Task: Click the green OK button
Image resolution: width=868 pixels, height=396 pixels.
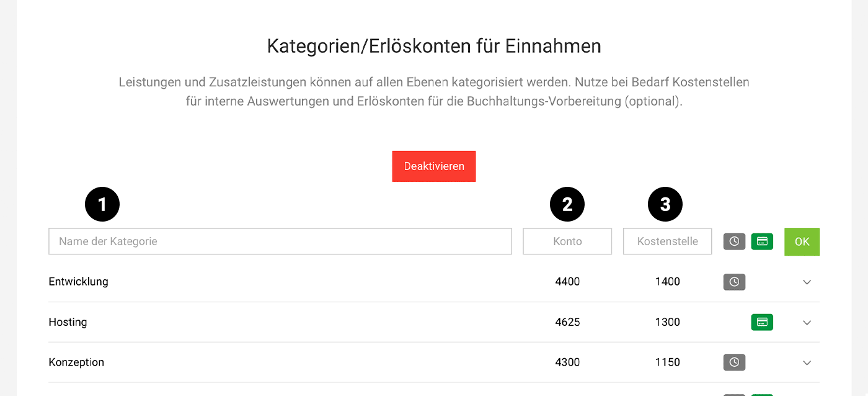Action: point(802,241)
